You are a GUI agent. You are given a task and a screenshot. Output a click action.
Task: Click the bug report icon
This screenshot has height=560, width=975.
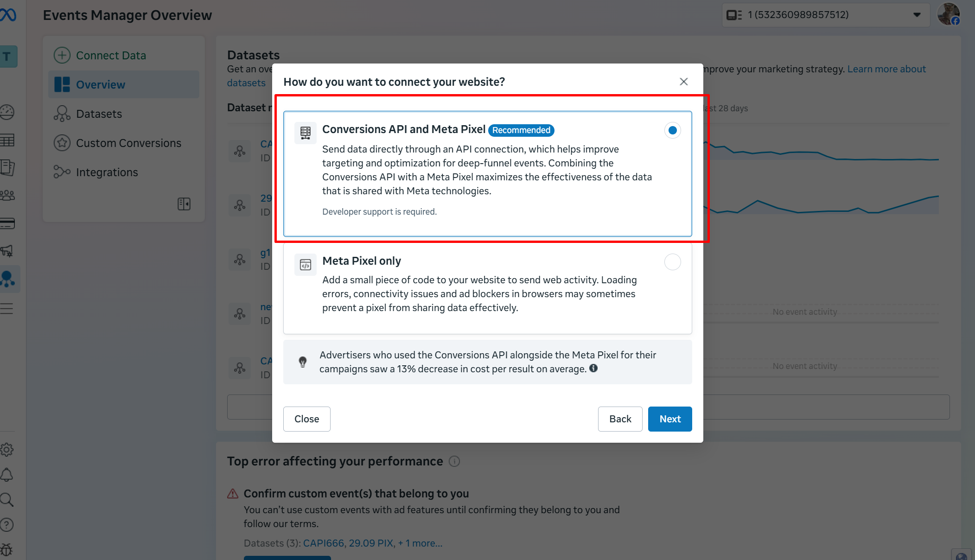tap(7, 550)
